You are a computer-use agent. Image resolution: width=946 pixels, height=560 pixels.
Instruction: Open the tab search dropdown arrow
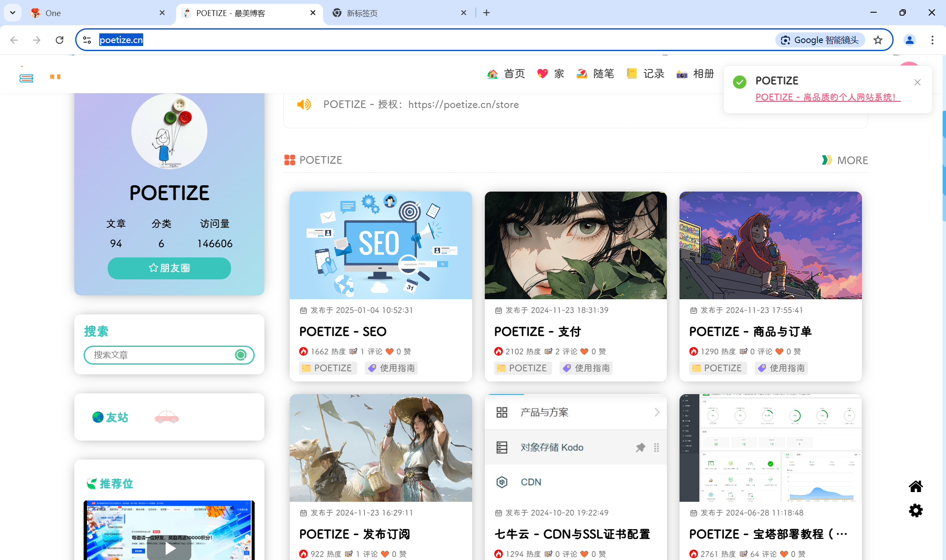[x=13, y=13]
